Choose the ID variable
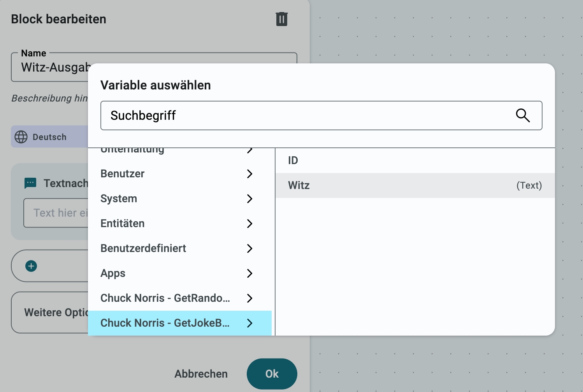The width and height of the screenshot is (583, 392). 414,161
